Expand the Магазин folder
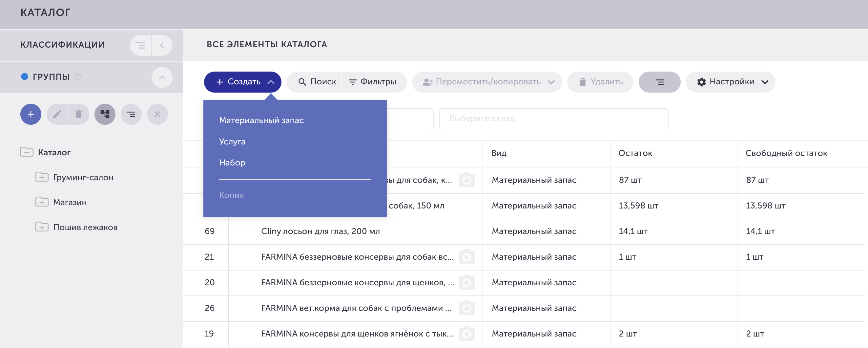 pyautogui.click(x=42, y=202)
